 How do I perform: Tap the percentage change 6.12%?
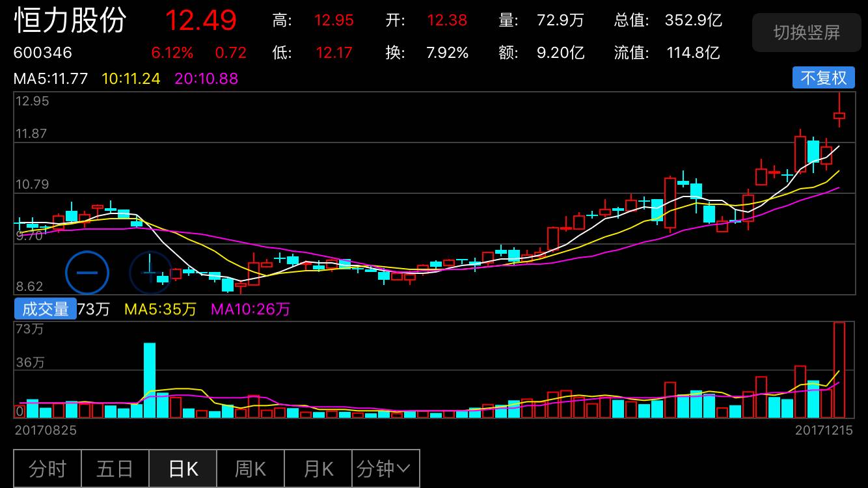(172, 53)
